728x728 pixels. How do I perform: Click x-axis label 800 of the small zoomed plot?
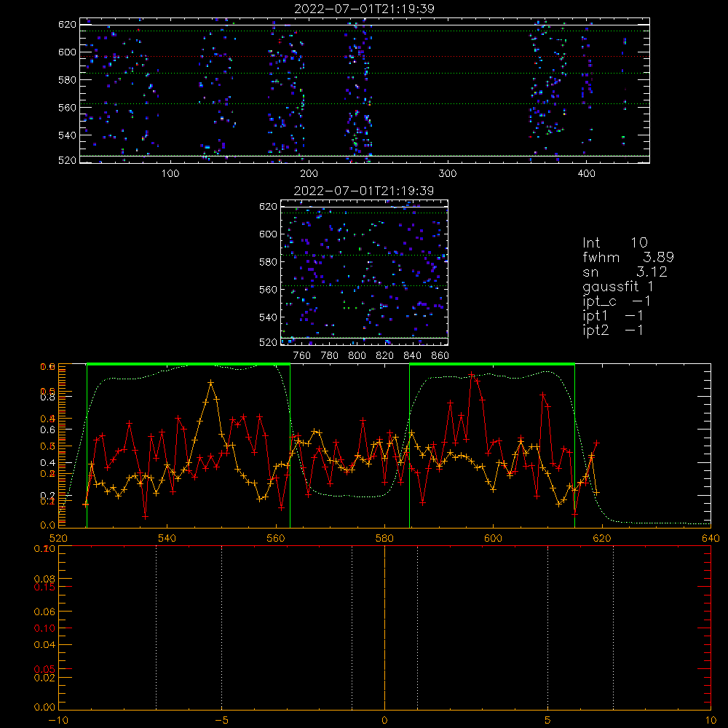click(357, 356)
